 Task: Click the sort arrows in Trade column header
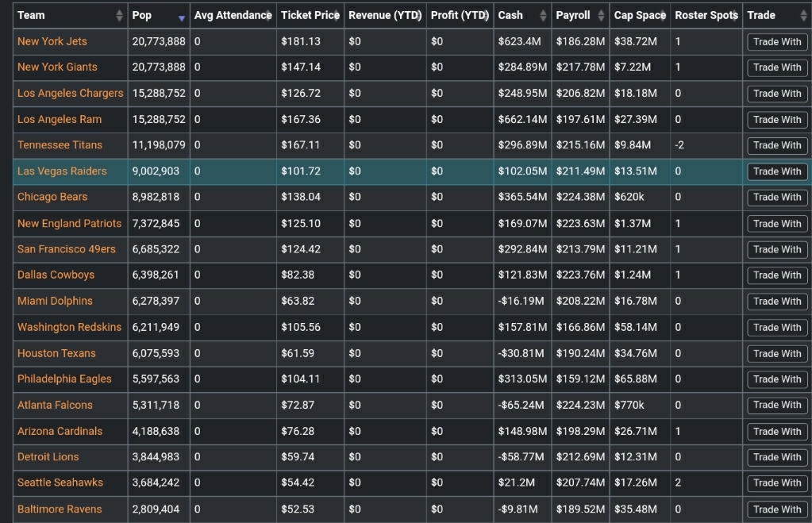(x=802, y=16)
